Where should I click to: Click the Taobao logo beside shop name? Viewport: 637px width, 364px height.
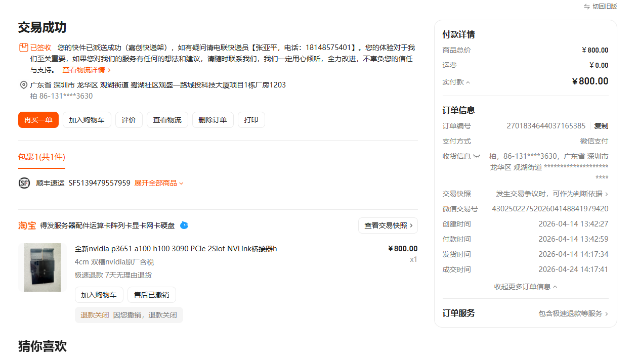pyautogui.click(x=27, y=225)
